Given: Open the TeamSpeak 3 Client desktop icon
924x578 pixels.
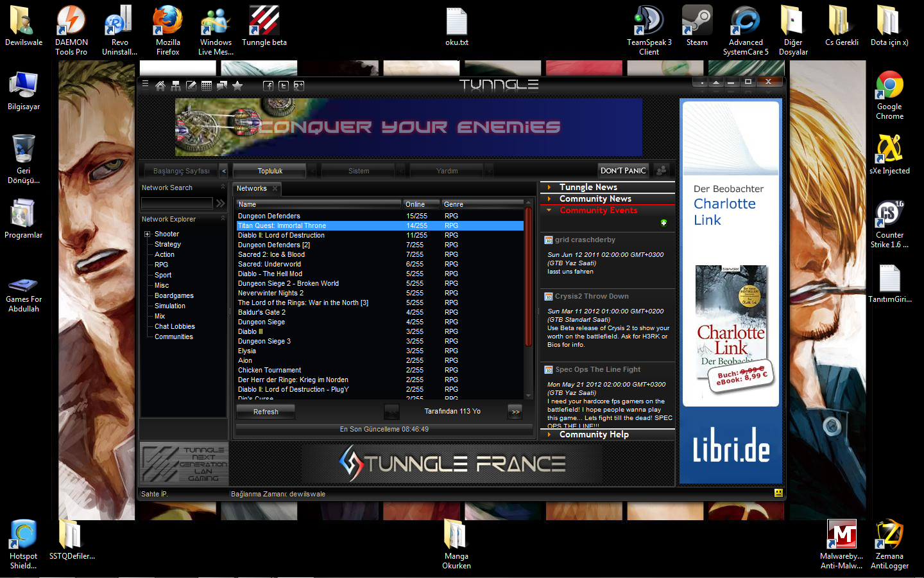Looking at the screenshot, I should click(649, 30).
